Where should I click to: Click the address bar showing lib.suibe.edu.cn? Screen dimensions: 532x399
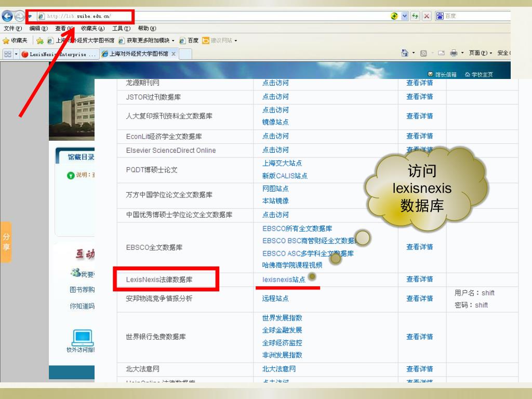point(214,16)
